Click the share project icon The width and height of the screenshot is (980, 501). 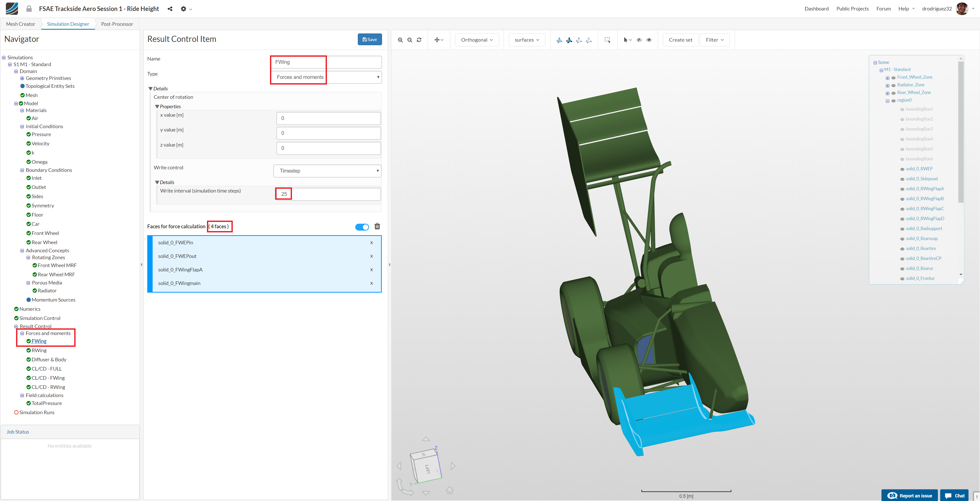click(170, 9)
